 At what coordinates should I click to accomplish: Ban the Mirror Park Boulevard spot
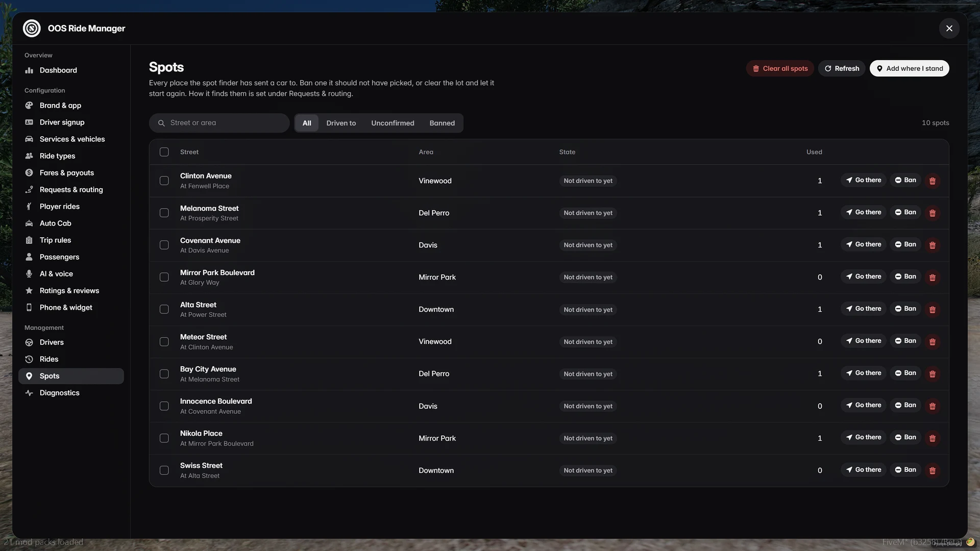click(x=905, y=277)
